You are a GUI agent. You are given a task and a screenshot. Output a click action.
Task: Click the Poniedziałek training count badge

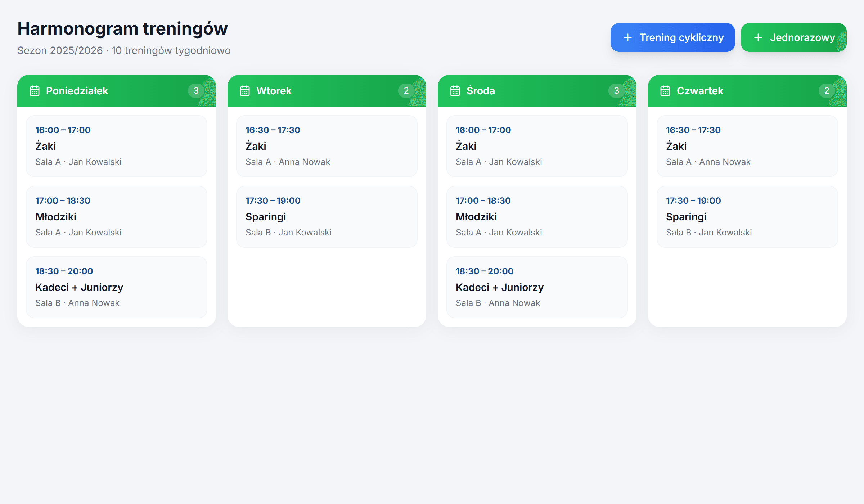(196, 91)
